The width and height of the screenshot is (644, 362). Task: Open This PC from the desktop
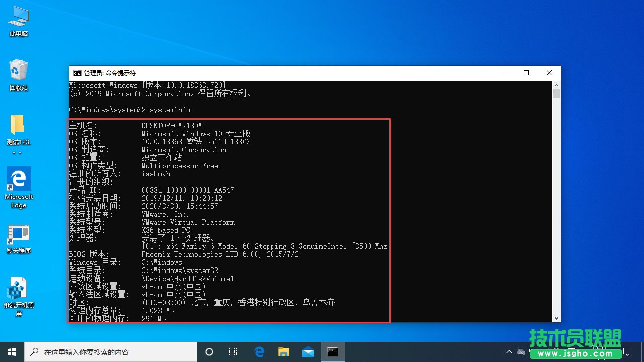click(18, 20)
